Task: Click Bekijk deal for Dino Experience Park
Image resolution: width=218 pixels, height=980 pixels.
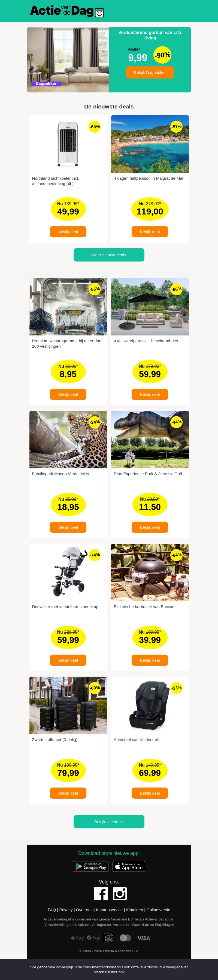Action: (150, 527)
